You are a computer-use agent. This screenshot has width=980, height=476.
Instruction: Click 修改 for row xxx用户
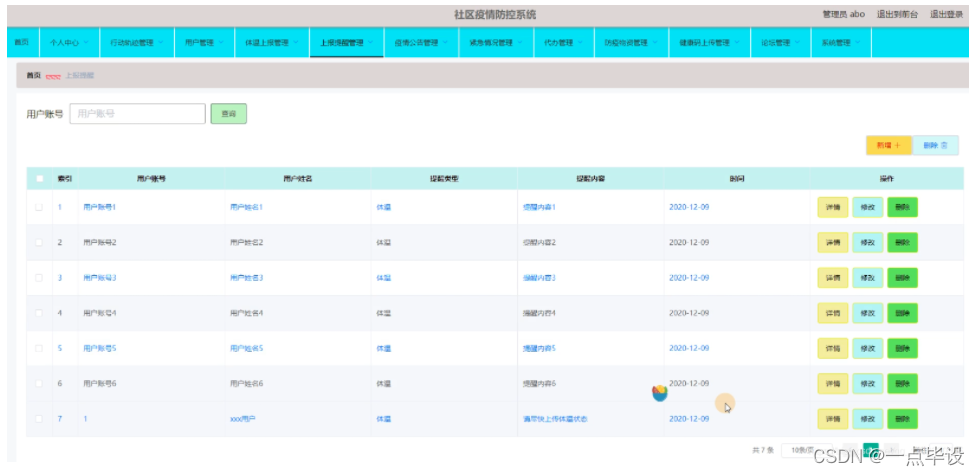pos(868,419)
